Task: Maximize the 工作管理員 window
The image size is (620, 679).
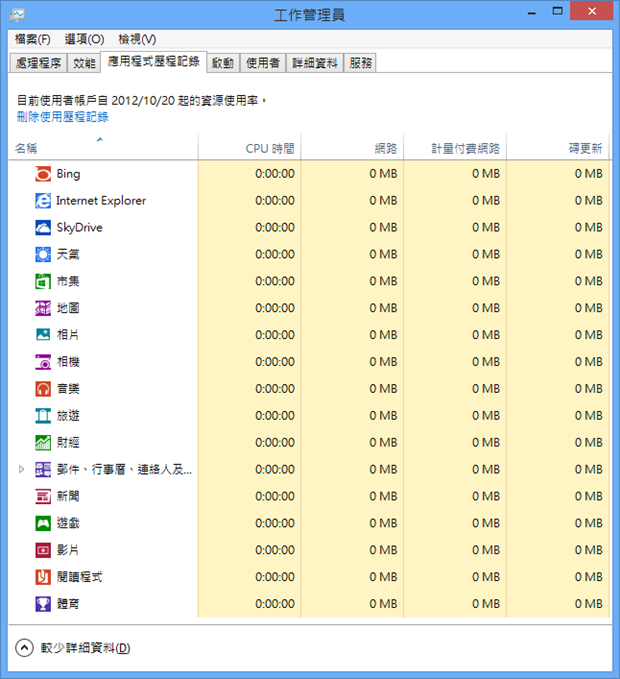Action: [x=558, y=11]
